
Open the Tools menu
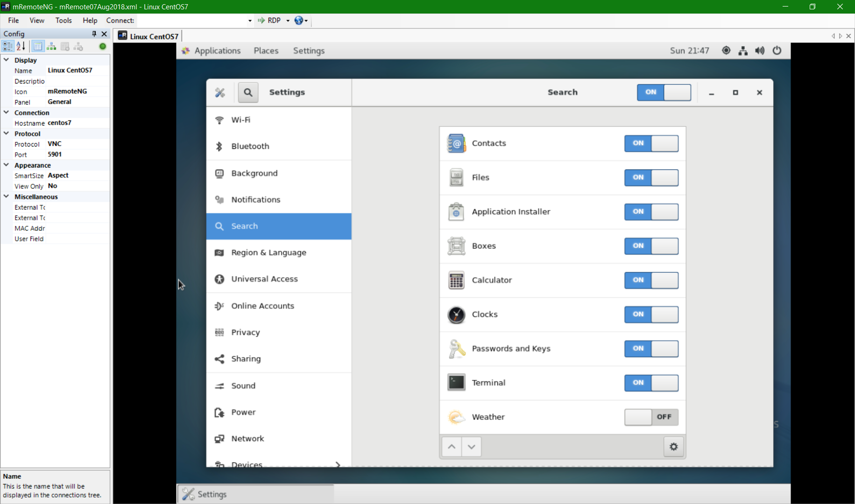pos(64,21)
